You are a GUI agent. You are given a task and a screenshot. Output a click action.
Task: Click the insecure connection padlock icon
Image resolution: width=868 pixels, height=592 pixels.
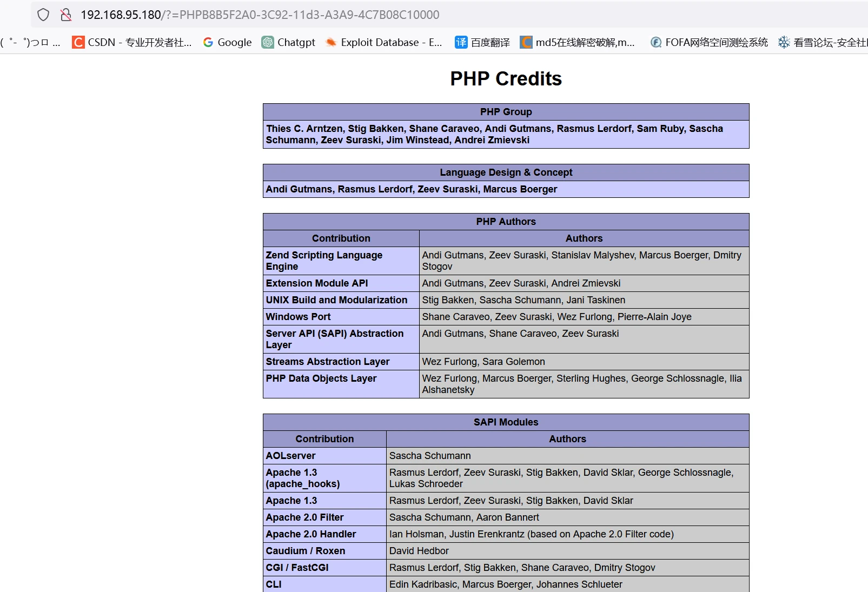(66, 15)
